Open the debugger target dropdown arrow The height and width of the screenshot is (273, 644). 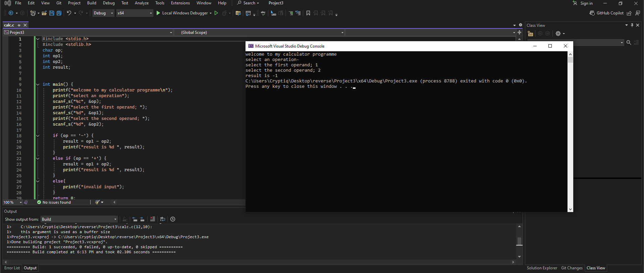[x=211, y=13]
